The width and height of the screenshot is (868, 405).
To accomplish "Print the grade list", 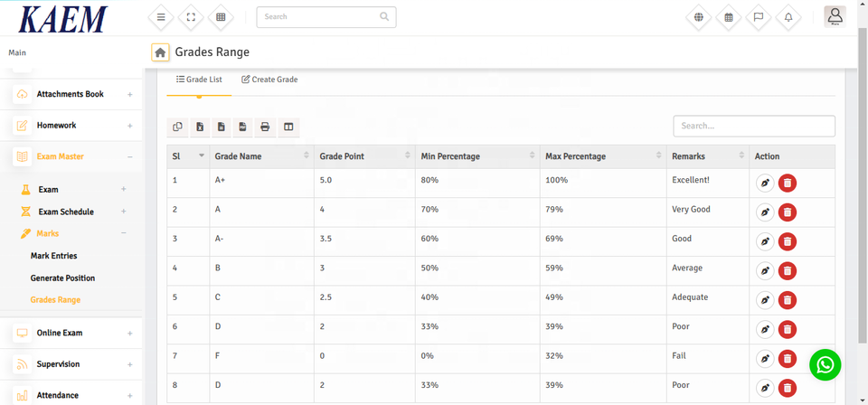I will tap(265, 127).
